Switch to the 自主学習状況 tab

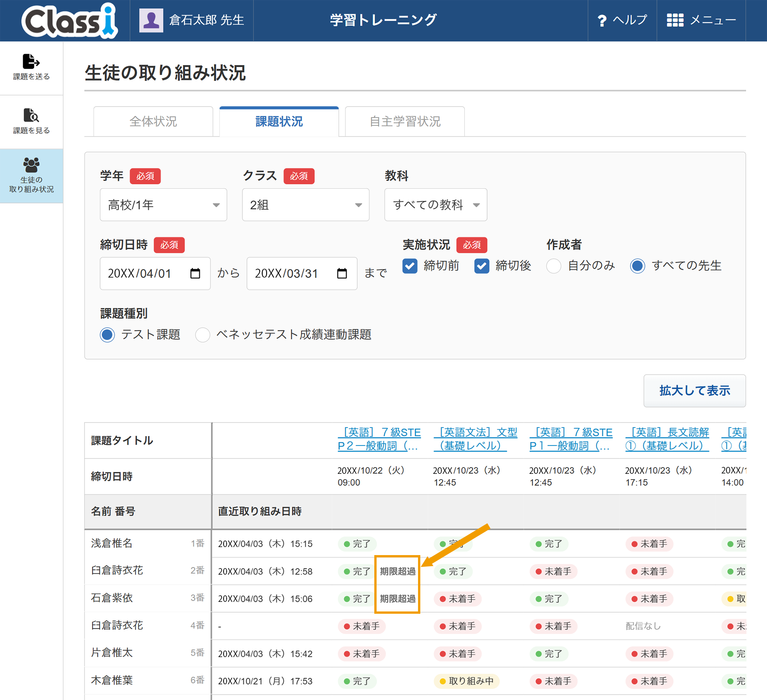click(405, 122)
